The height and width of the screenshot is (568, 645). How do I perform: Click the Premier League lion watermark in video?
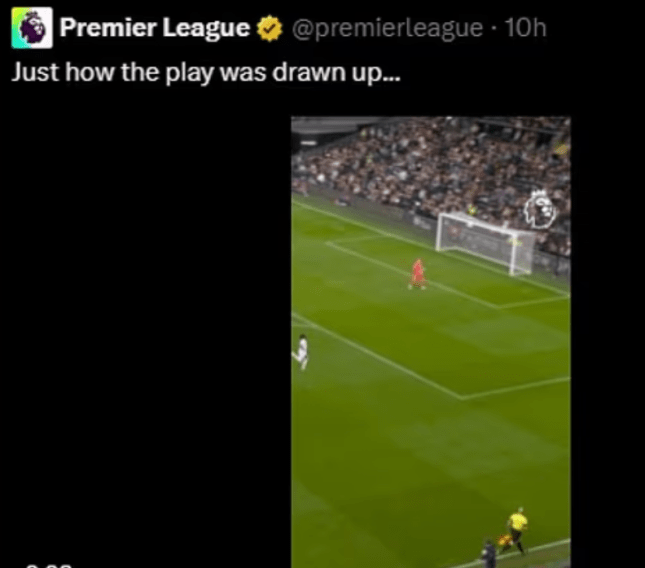point(540,209)
